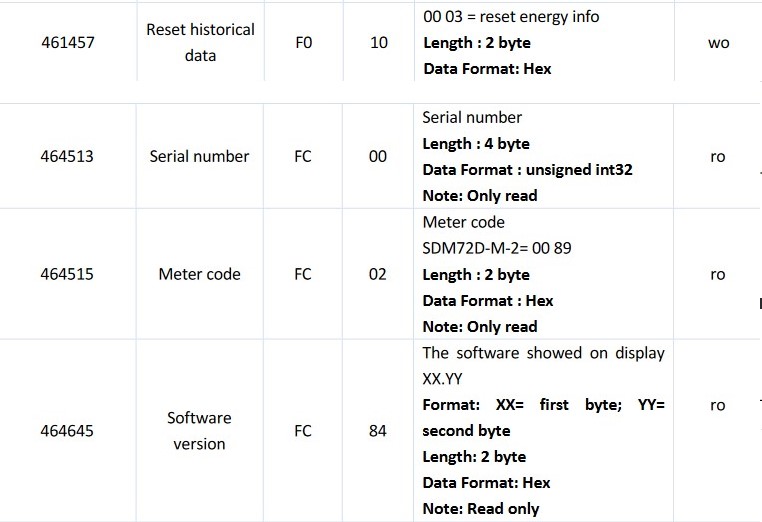This screenshot has width=762, height=522.
Task: Select the 'Data Format : unsigned int32' line
Action: [x=527, y=170]
